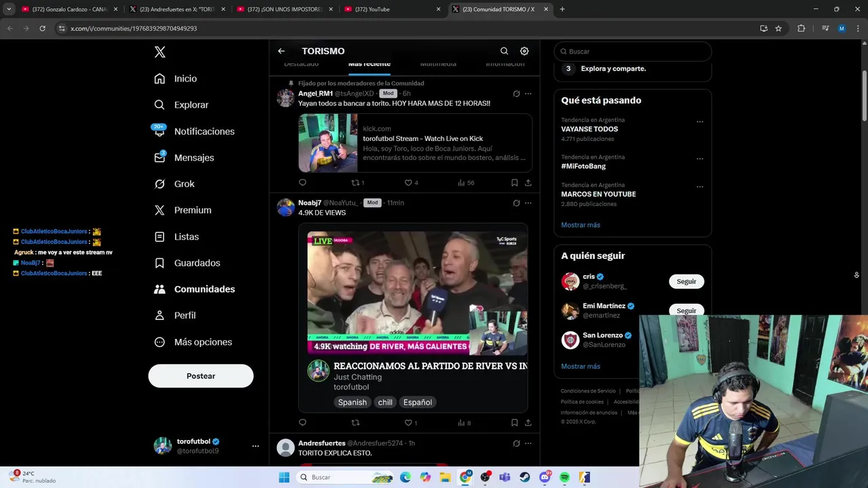This screenshot has width=868, height=488.
Task: Bookmark the Noabj7 post
Action: coord(515,423)
